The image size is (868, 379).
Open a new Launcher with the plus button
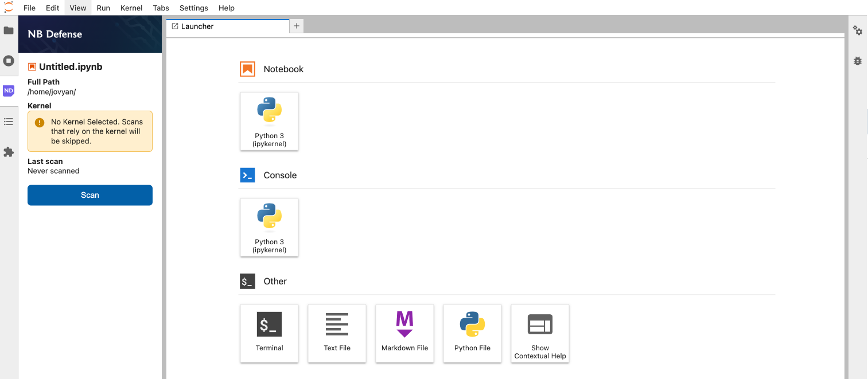pos(296,26)
